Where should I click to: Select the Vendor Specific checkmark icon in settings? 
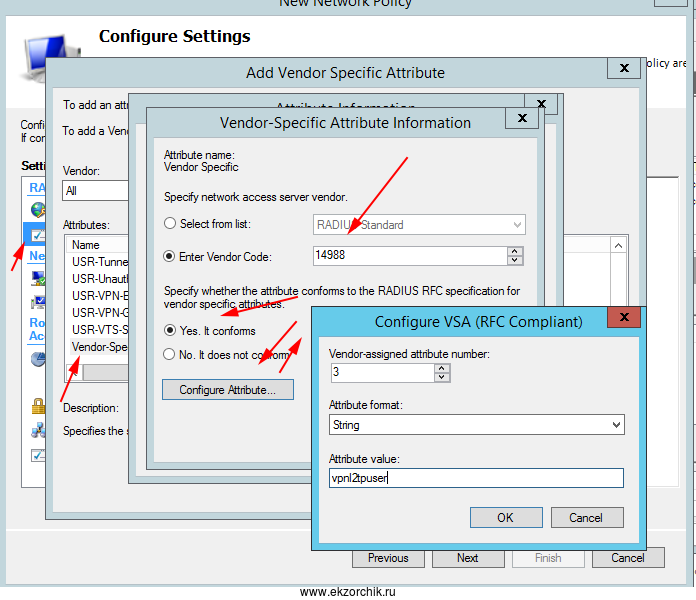(37, 235)
